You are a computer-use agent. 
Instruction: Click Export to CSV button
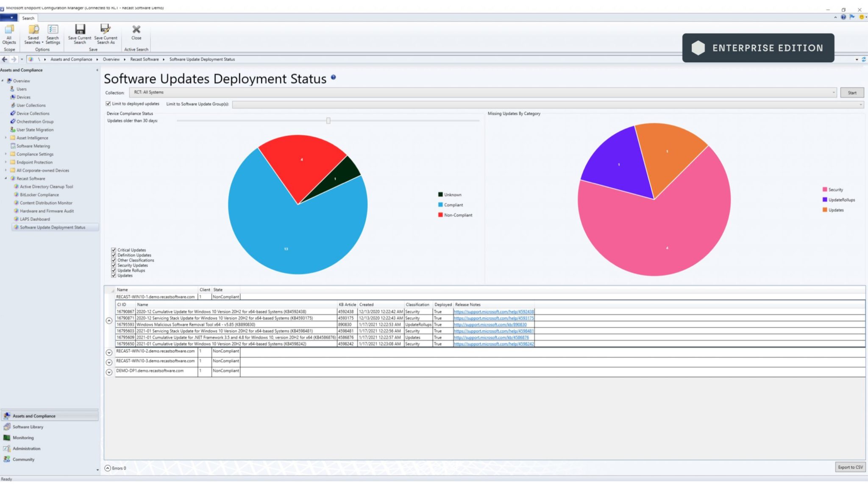[x=850, y=467]
